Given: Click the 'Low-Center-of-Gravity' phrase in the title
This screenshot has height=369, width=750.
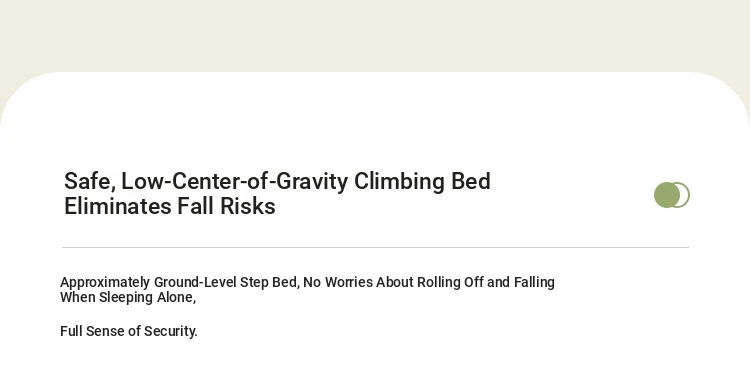Looking at the screenshot, I should (234, 181).
